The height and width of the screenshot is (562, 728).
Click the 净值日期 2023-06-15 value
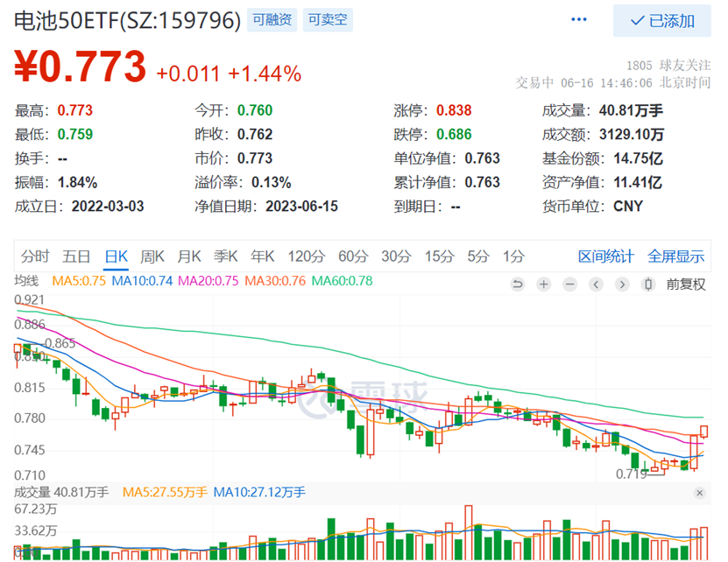tap(301, 206)
